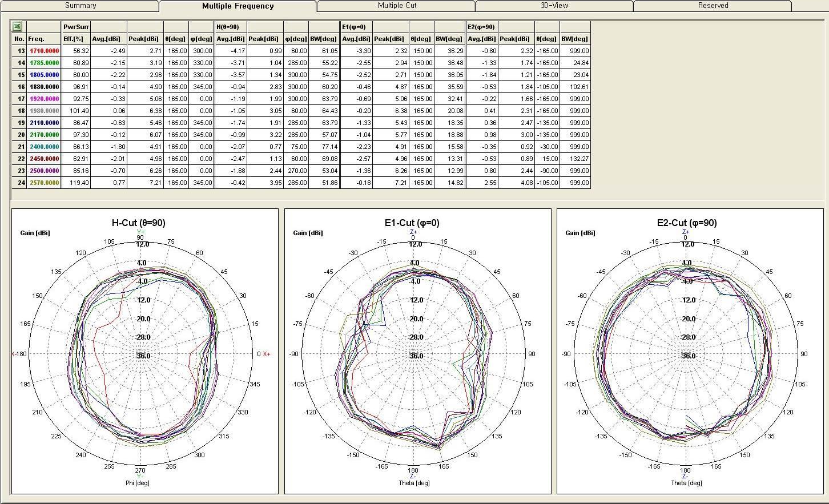Open the Multiple Cut tab
Viewport: 829px width, 504px height.
(397, 6)
